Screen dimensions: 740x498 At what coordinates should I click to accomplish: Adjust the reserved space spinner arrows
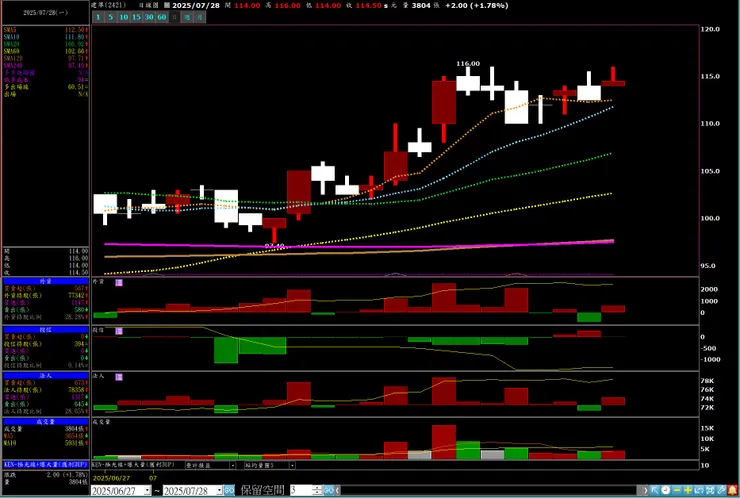point(318,490)
